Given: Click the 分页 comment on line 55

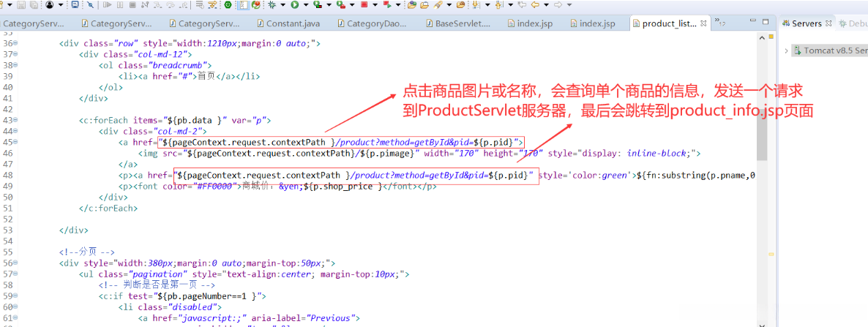Looking at the screenshot, I should [x=87, y=252].
